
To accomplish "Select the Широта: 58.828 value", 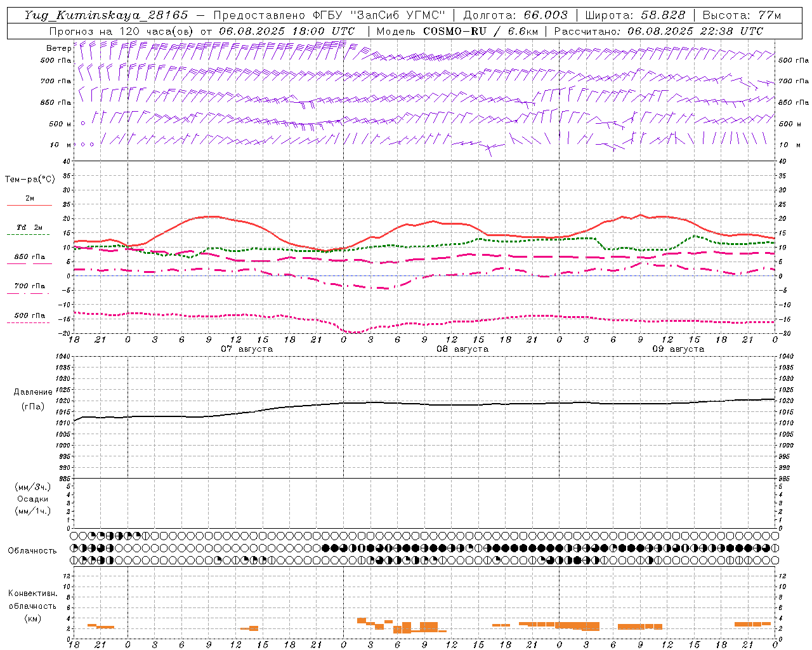I will click(x=635, y=15).
